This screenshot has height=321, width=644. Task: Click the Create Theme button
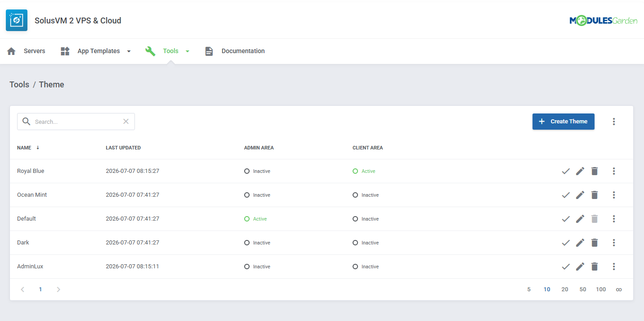[563, 122]
